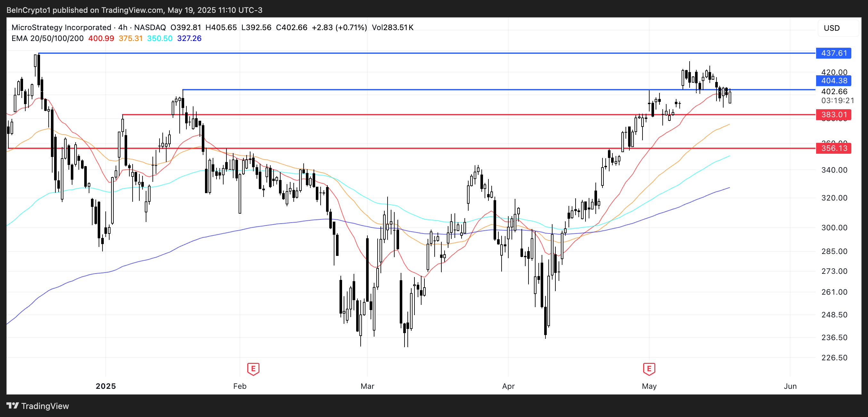This screenshot has width=868, height=417.
Task: Click the 2025 label on time axis
Action: click(106, 386)
